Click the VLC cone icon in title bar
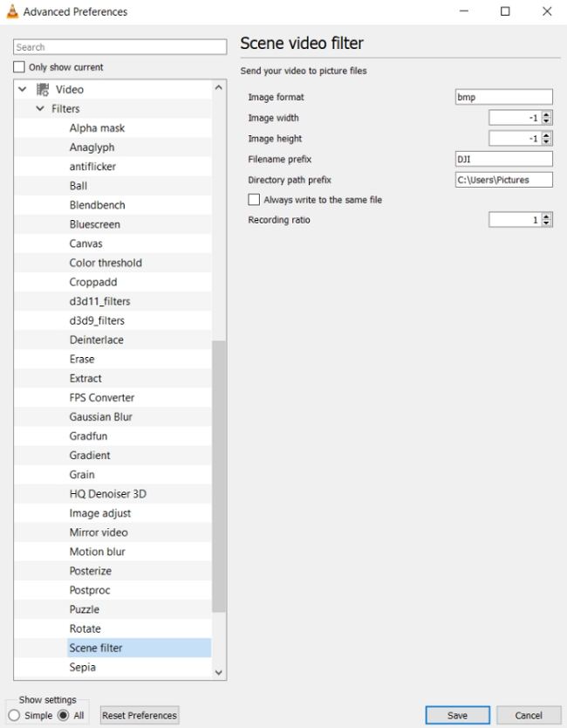This screenshot has width=567, height=728. pyautogui.click(x=12, y=11)
